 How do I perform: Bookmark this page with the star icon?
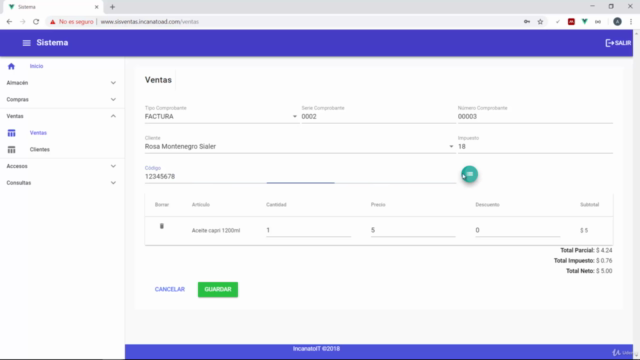pos(540,22)
